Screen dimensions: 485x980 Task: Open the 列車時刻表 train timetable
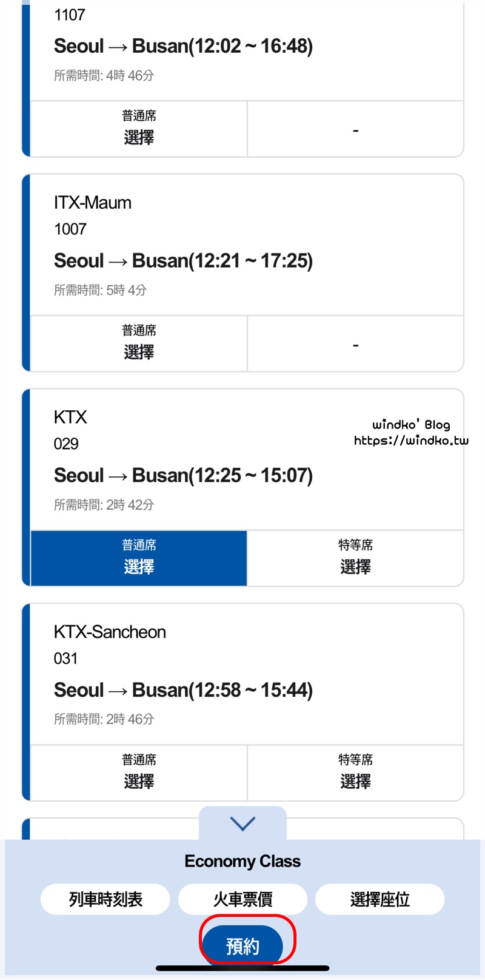click(x=105, y=899)
